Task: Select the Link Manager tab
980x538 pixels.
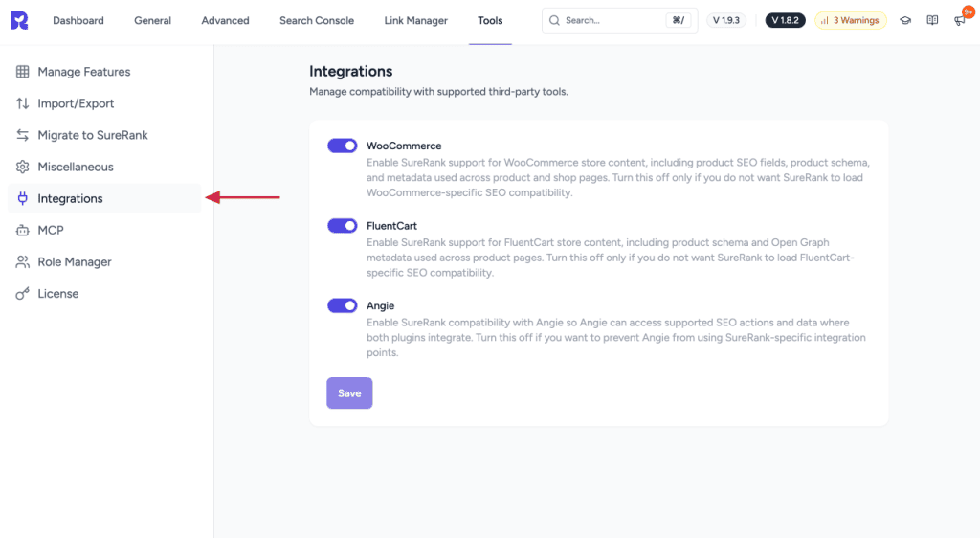Action: coord(415,21)
